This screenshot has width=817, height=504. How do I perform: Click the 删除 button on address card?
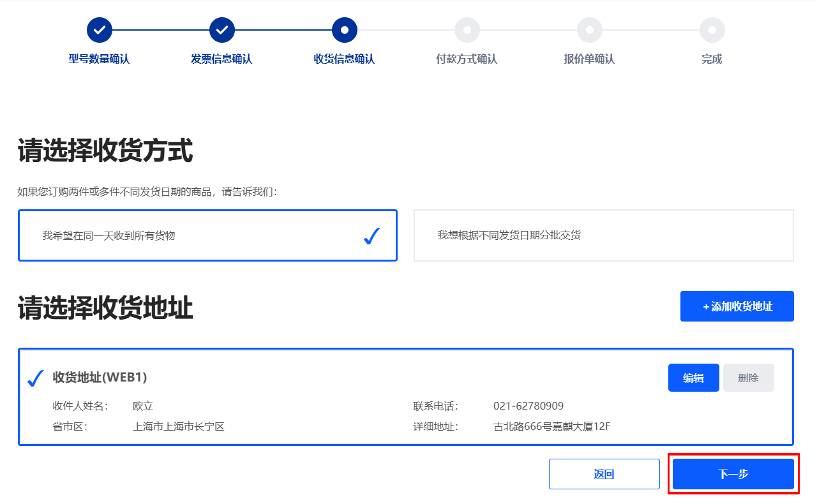click(748, 378)
